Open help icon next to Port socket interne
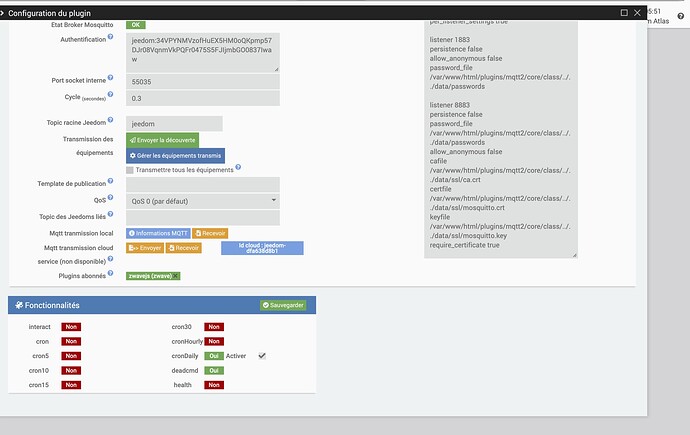The height and width of the screenshot is (435, 690). (110, 78)
